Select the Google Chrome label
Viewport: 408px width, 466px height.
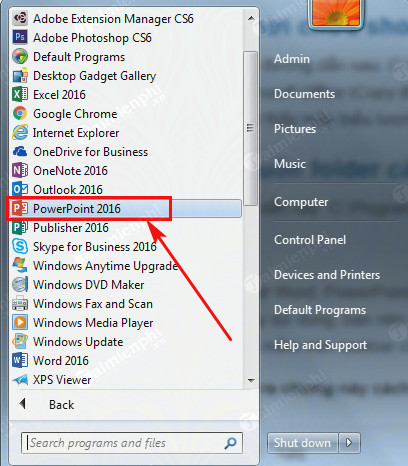[x=75, y=114]
